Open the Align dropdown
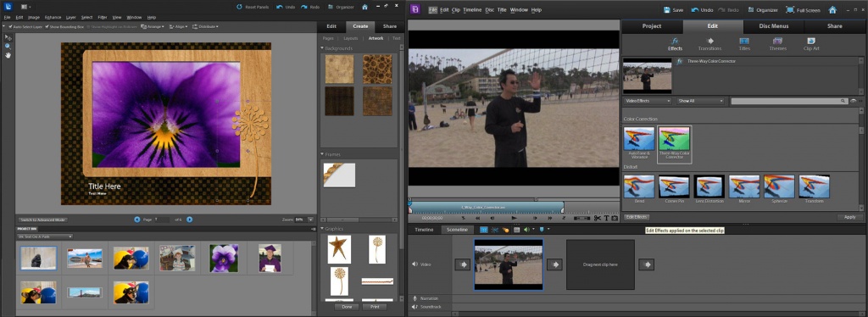 coord(178,26)
